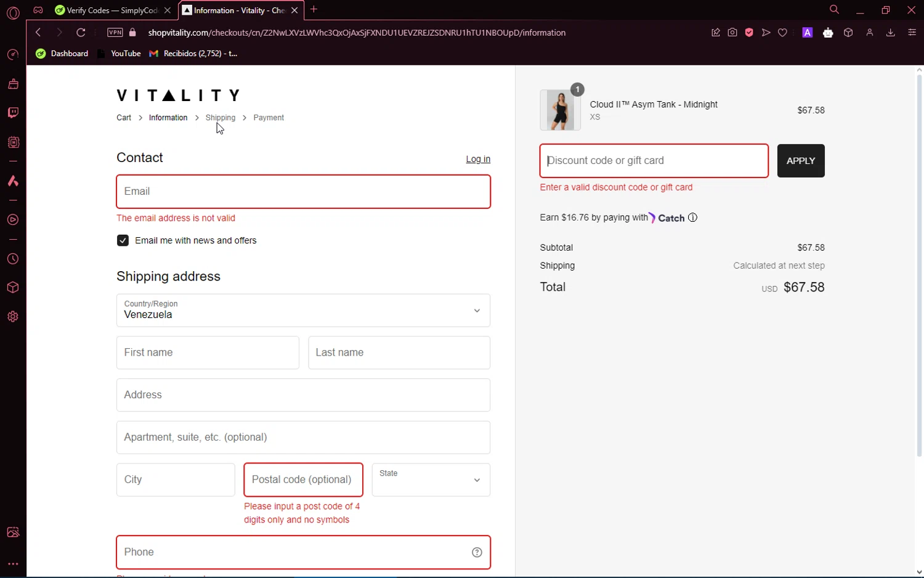The image size is (924, 578).
Task: Click the send to Flow arrow icon
Action: 766,33
